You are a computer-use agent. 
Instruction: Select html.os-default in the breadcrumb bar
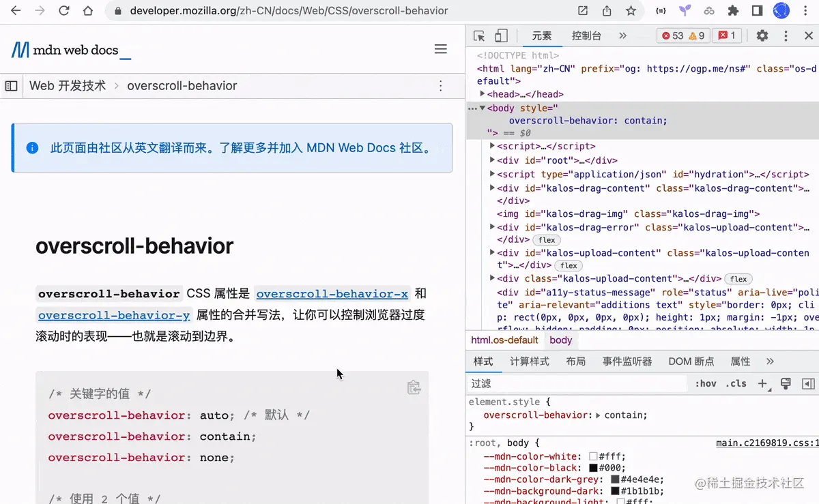tap(505, 340)
